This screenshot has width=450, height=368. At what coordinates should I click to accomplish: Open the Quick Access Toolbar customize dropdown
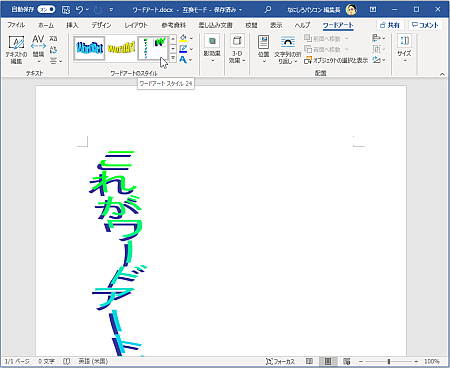[x=111, y=10]
